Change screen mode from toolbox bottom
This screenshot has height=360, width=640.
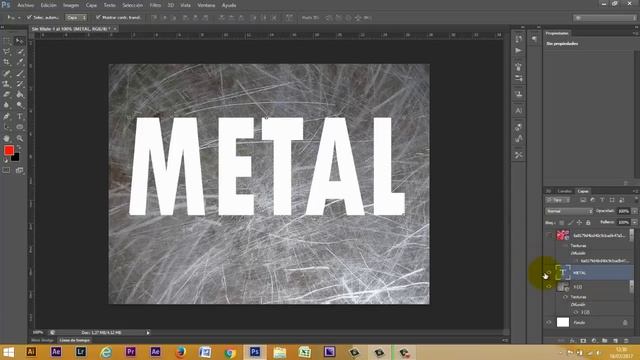tap(19, 170)
